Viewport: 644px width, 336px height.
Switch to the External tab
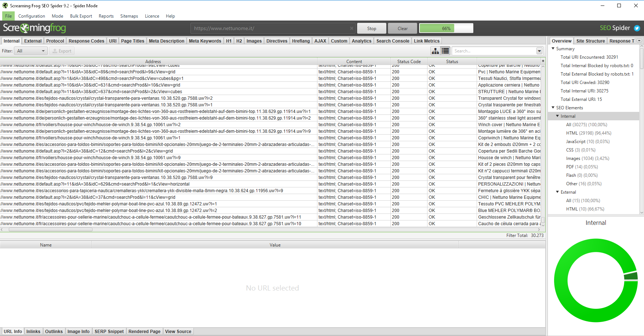33,41
